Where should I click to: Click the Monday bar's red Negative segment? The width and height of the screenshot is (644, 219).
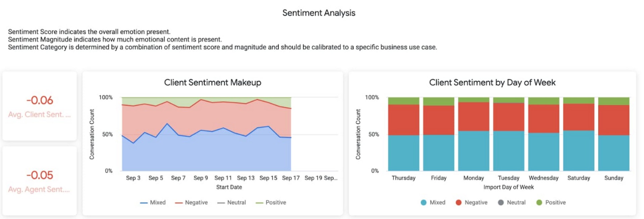[474, 116]
